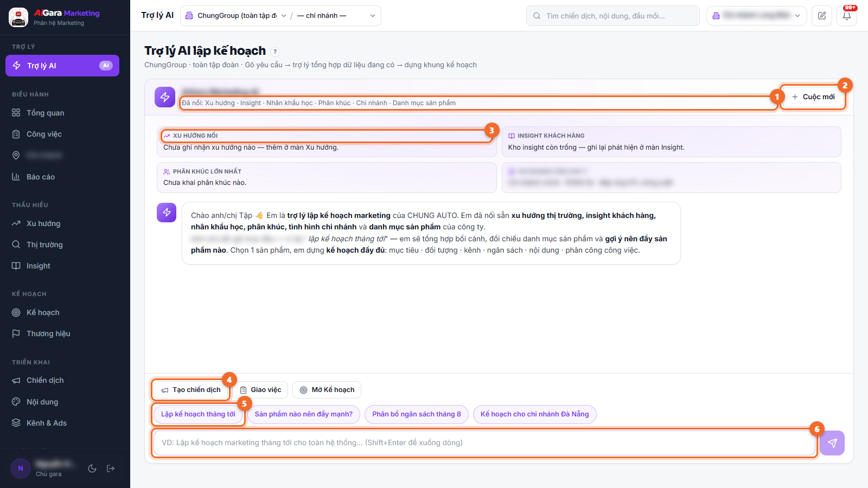Screen dimensions: 868x488
Task: Focus the chat message input field
Action: (484, 443)
